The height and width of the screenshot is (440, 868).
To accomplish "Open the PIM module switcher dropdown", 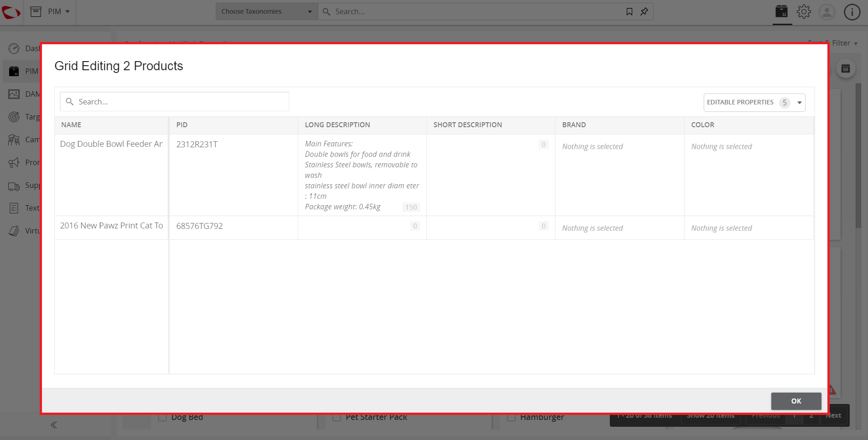I will (50, 11).
